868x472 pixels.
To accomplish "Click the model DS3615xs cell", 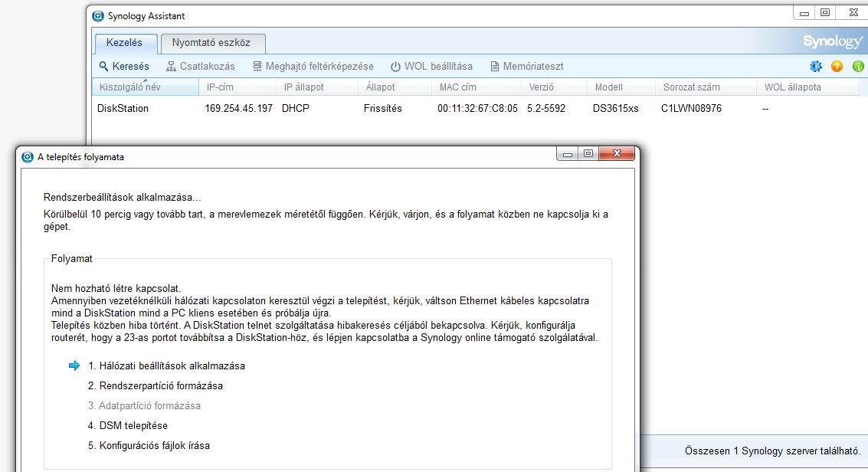I will [x=616, y=109].
